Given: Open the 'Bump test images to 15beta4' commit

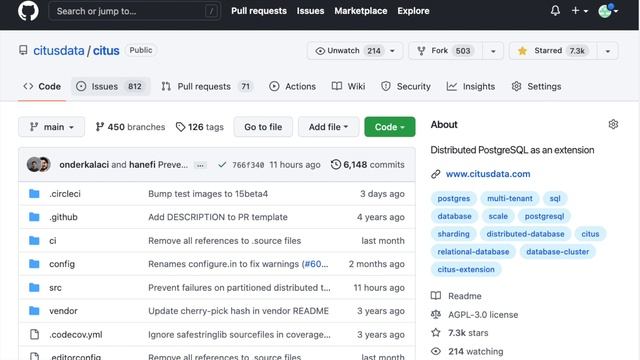Looking at the screenshot, I should click(208, 194).
